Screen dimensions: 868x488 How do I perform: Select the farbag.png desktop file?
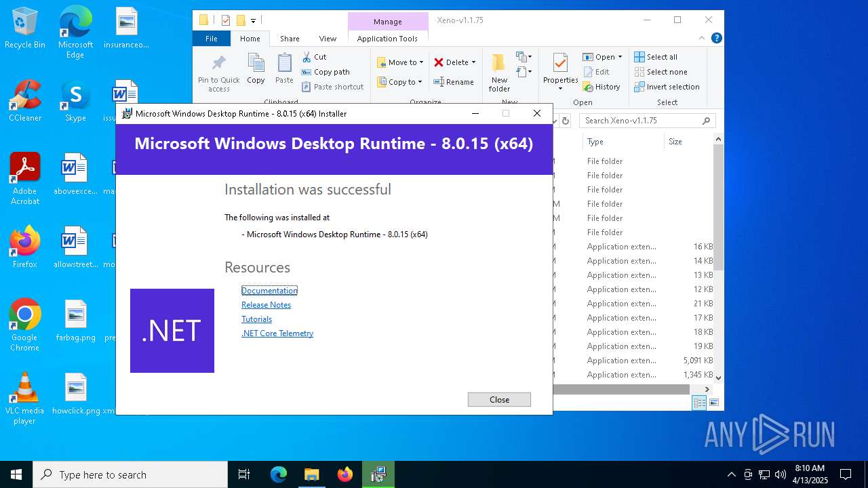pos(75,321)
